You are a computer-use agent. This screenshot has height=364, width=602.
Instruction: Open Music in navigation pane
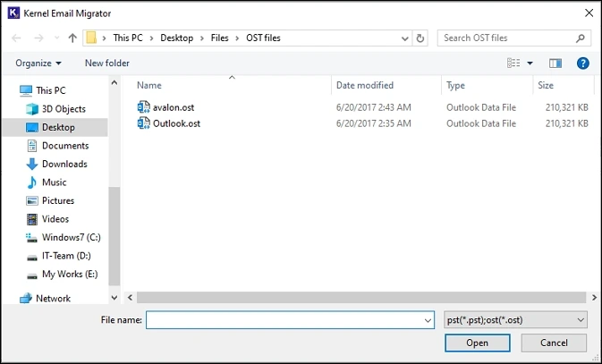[x=55, y=182]
